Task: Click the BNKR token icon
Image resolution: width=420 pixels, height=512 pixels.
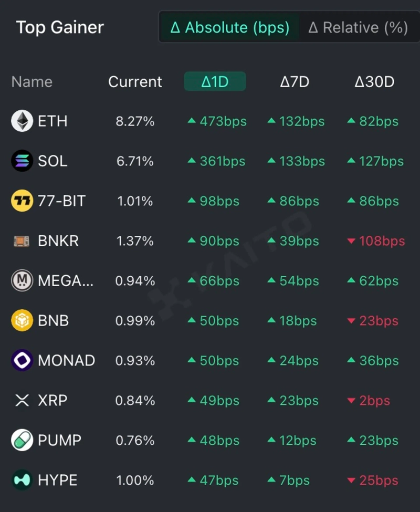Action: point(22,241)
